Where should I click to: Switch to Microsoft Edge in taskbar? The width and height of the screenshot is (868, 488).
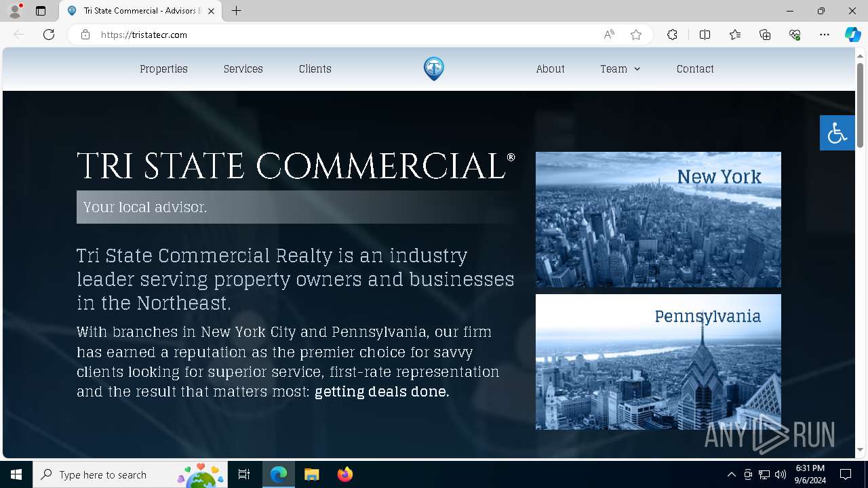coord(279,474)
